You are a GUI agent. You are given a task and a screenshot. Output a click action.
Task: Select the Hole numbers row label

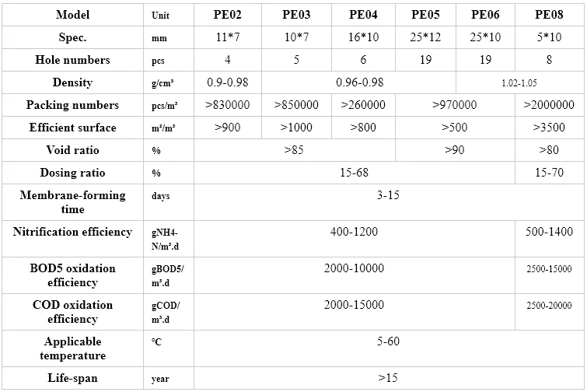tap(73, 60)
